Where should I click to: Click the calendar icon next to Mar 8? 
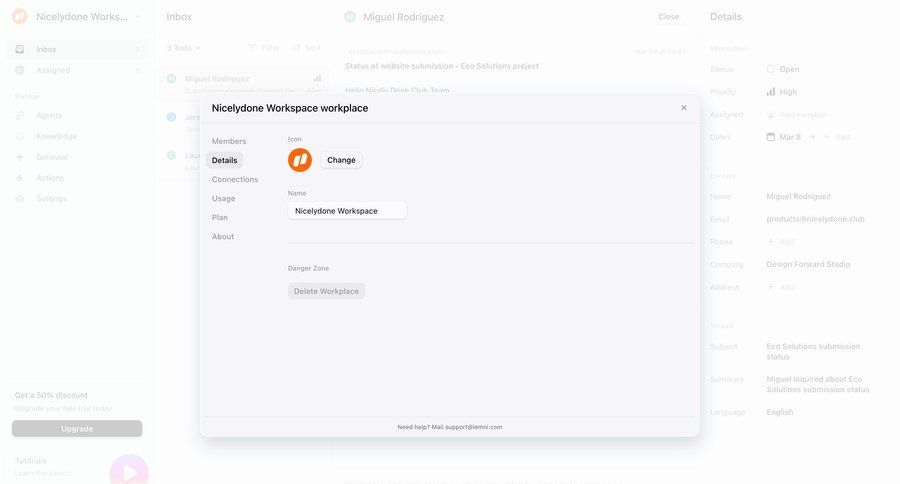[771, 137]
